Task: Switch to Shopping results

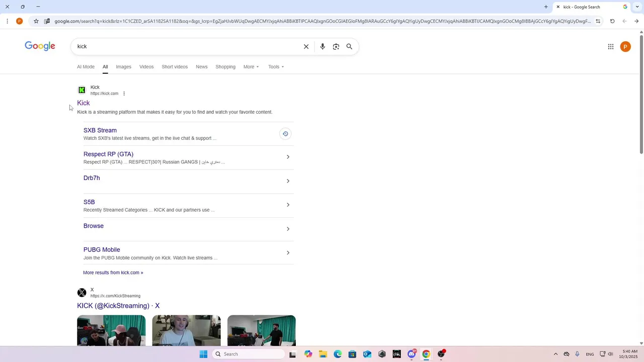Action: [225, 67]
